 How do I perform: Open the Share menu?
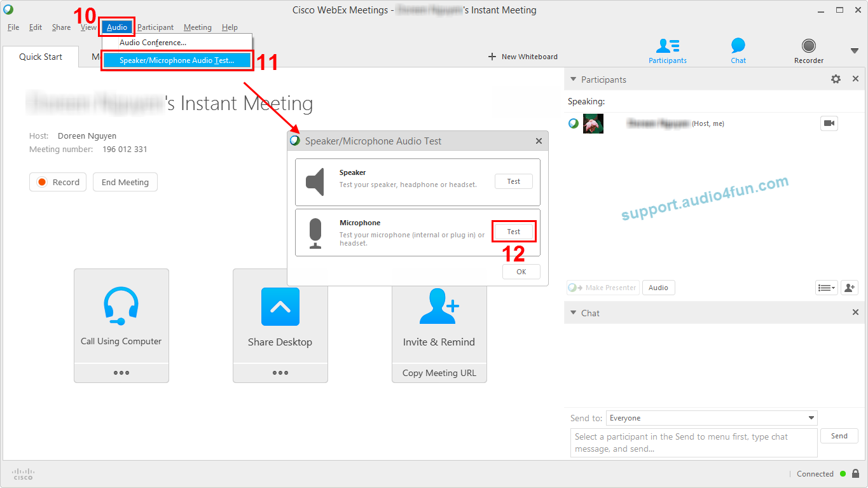(x=61, y=27)
